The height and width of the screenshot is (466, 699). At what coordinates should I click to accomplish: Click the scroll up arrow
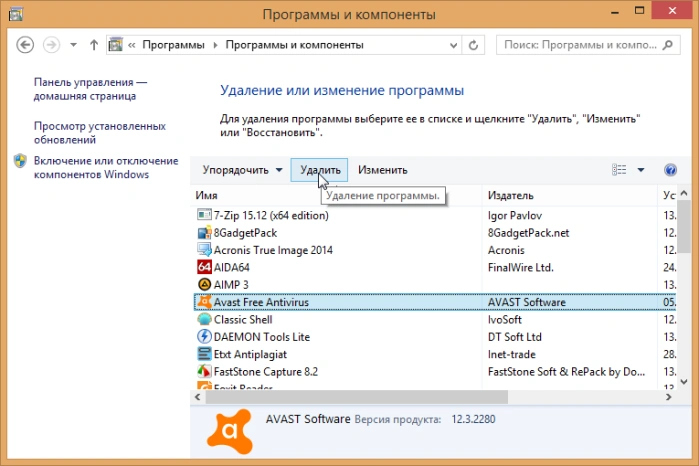pyautogui.click(x=684, y=193)
